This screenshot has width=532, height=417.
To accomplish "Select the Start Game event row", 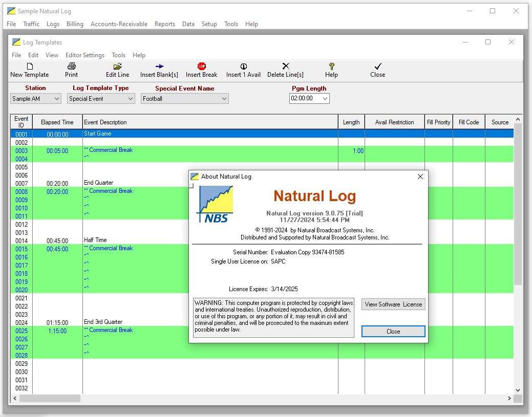I will [x=205, y=134].
